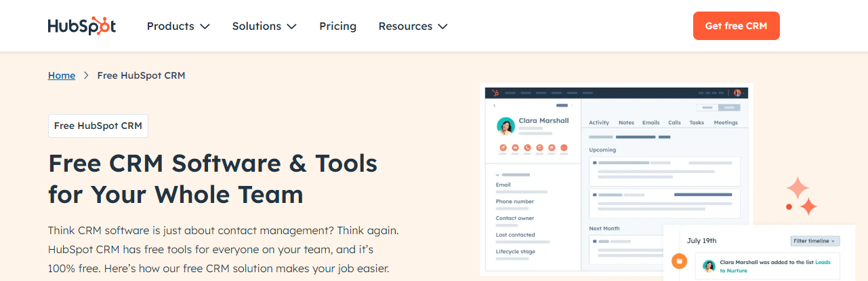
Task: Click the 'Phone number' field label
Action: point(515,202)
